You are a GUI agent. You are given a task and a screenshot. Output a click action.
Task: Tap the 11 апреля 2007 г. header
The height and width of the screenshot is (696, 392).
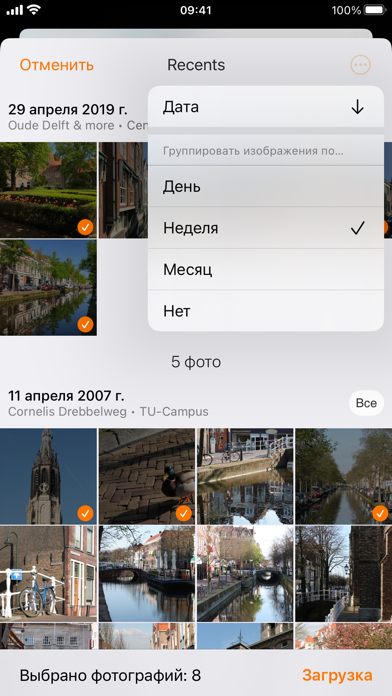66,395
